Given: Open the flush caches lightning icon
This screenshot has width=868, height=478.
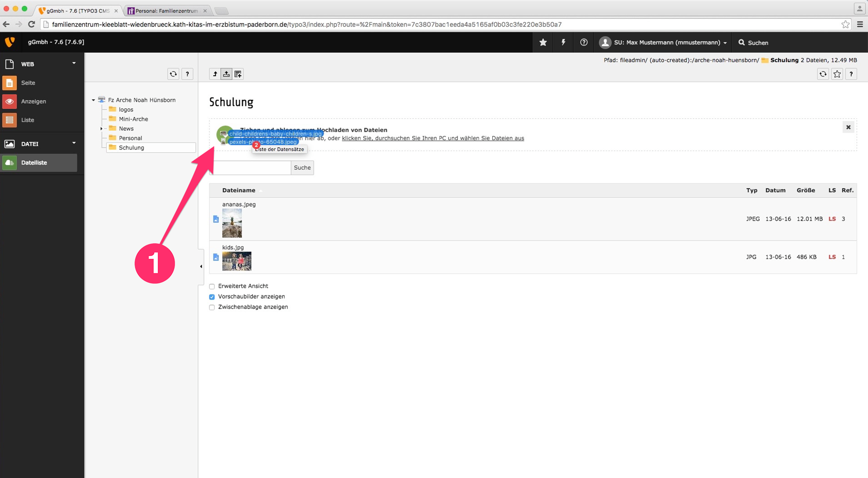Looking at the screenshot, I should 563,42.
